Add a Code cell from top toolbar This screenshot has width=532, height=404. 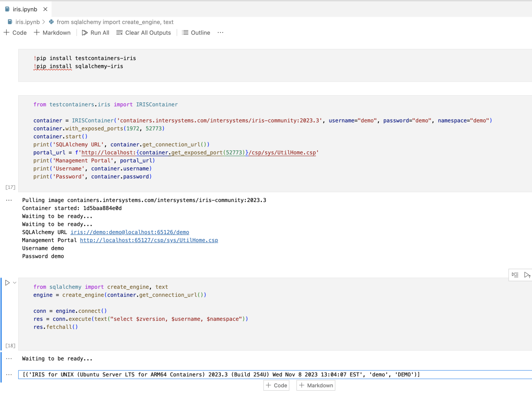(15, 33)
